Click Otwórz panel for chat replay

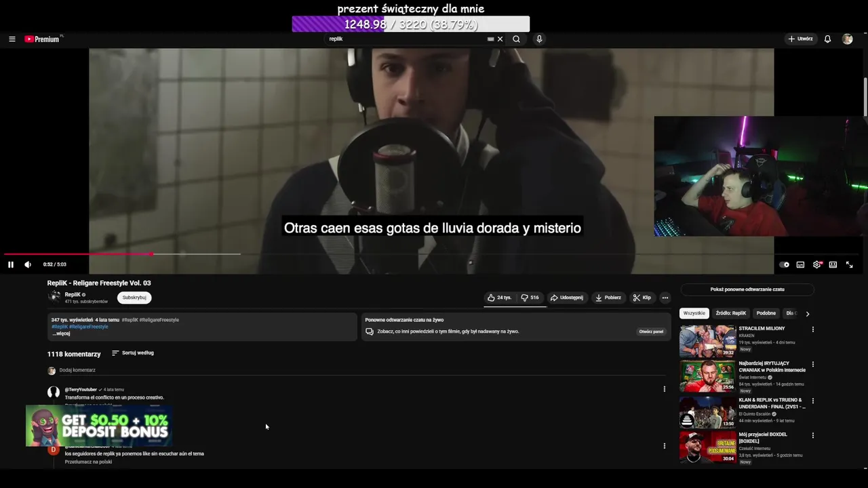(x=651, y=331)
